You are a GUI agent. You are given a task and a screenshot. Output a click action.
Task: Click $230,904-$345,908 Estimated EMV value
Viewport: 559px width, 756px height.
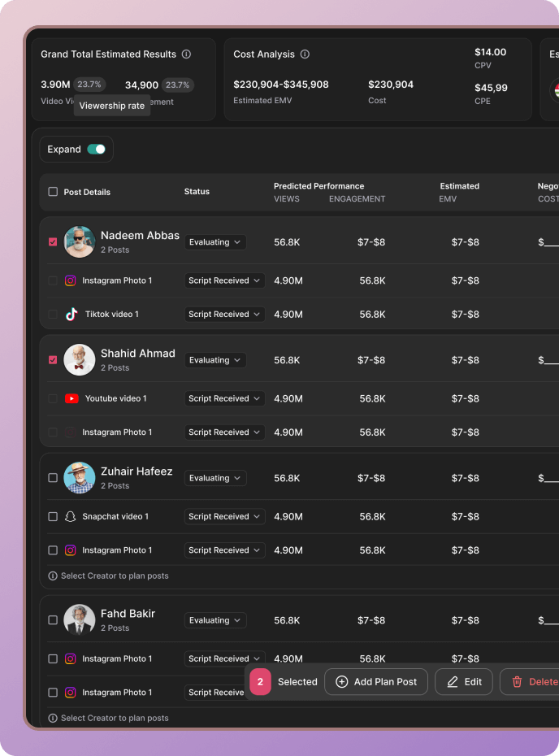pyautogui.click(x=281, y=85)
